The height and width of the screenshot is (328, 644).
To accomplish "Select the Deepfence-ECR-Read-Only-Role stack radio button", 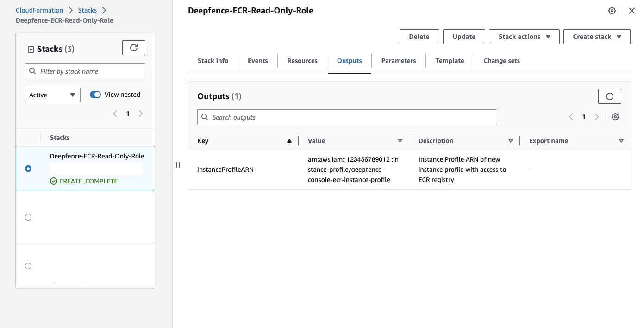I will 28,169.
